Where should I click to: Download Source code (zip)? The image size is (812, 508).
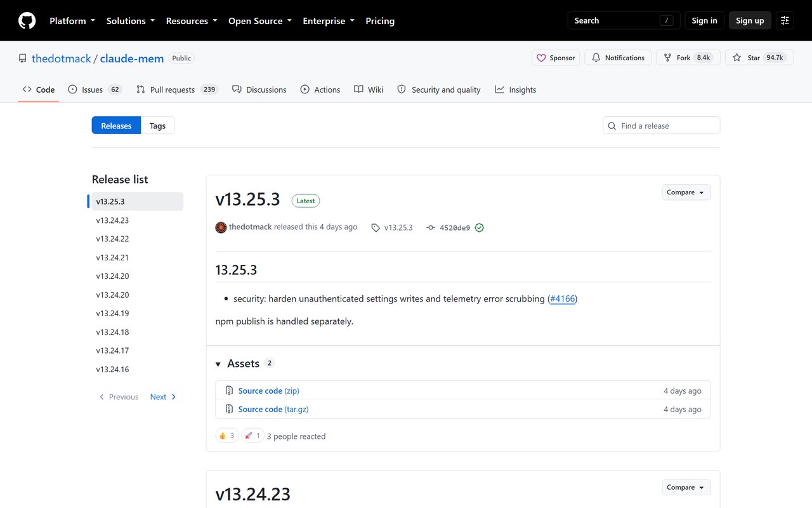pos(268,391)
